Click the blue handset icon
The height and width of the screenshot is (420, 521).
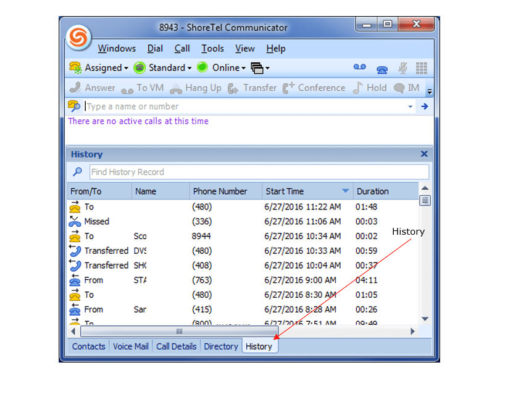click(x=381, y=69)
